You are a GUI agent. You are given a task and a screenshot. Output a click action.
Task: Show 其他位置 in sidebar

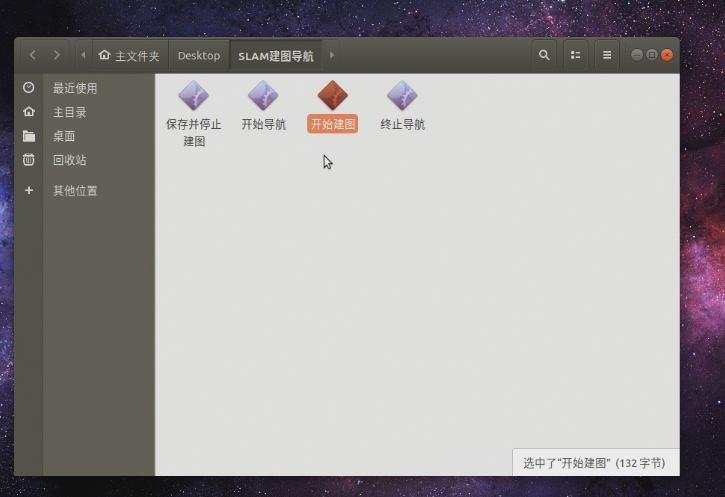(75, 191)
